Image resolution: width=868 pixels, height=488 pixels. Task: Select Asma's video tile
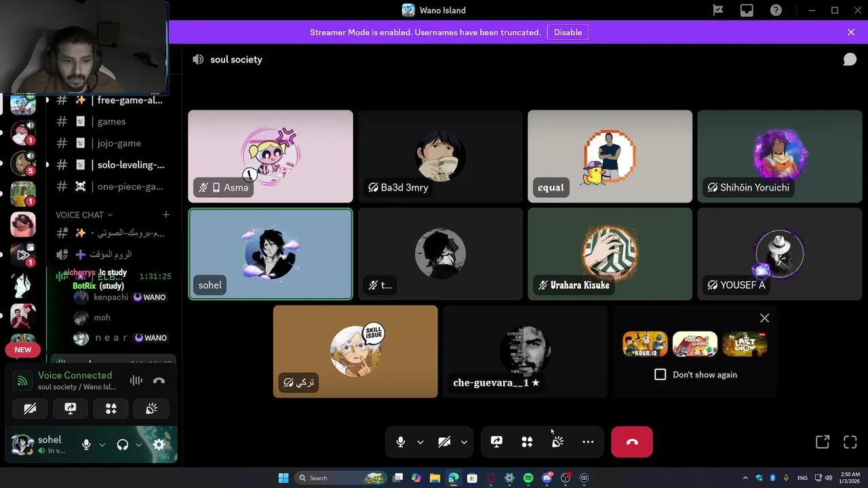[x=271, y=157]
